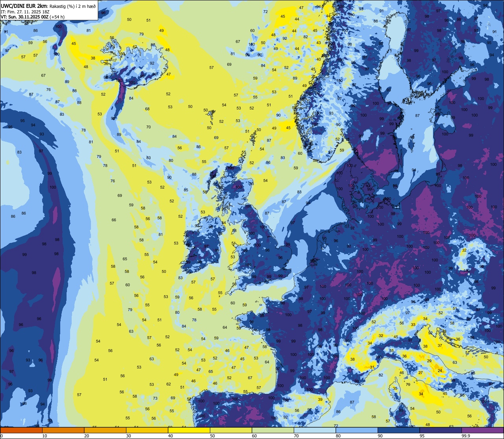504x439 pixels.
Task: Click the legend tick label "50"
Action: 212,436
